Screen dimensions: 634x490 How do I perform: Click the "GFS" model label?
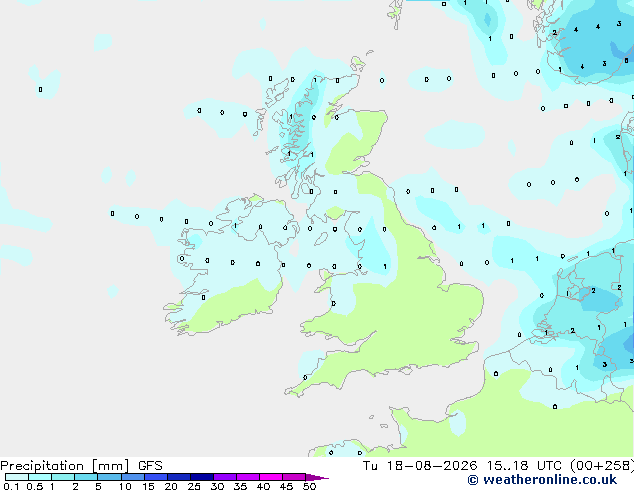click(150, 466)
